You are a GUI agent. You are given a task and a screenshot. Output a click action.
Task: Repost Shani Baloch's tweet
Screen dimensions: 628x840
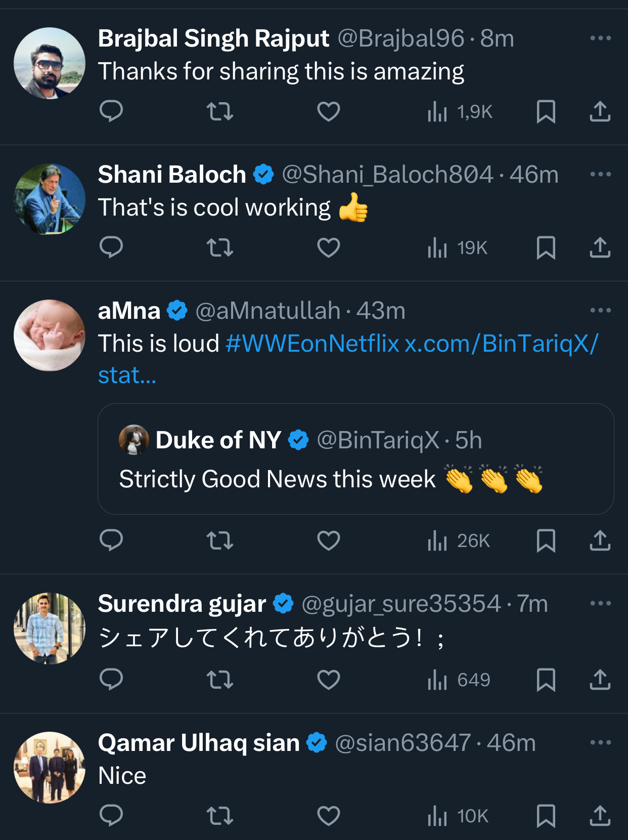[x=220, y=247]
